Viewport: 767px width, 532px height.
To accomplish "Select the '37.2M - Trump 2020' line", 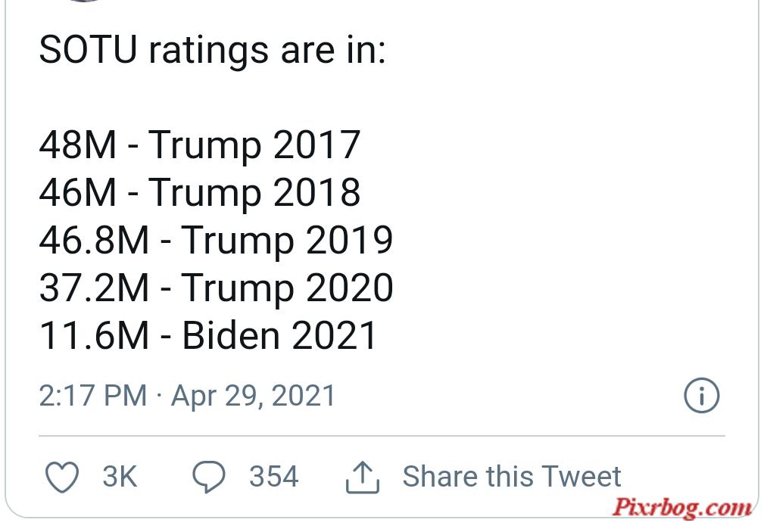I will [217, 288].
